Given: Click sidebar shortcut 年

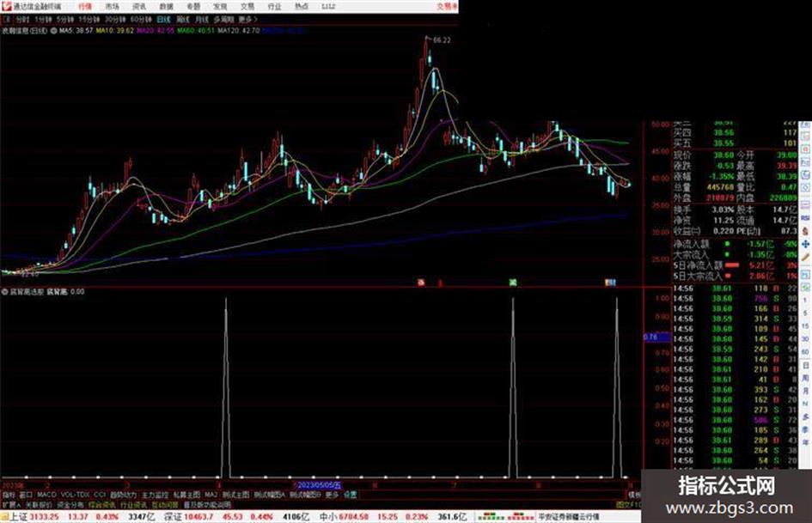Looking at the screenshot, I should pyautogui.click(x=805, y=443).
